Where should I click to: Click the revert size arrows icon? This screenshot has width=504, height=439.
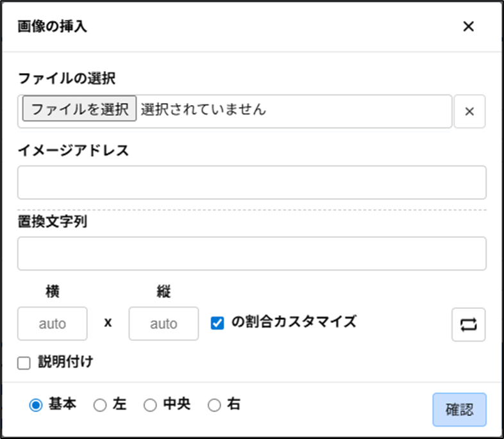(x=469, y=324)
